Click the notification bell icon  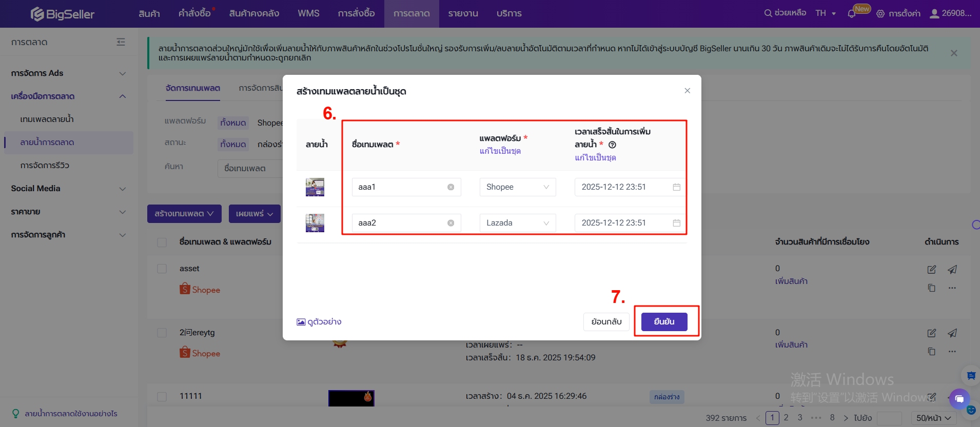852,14
